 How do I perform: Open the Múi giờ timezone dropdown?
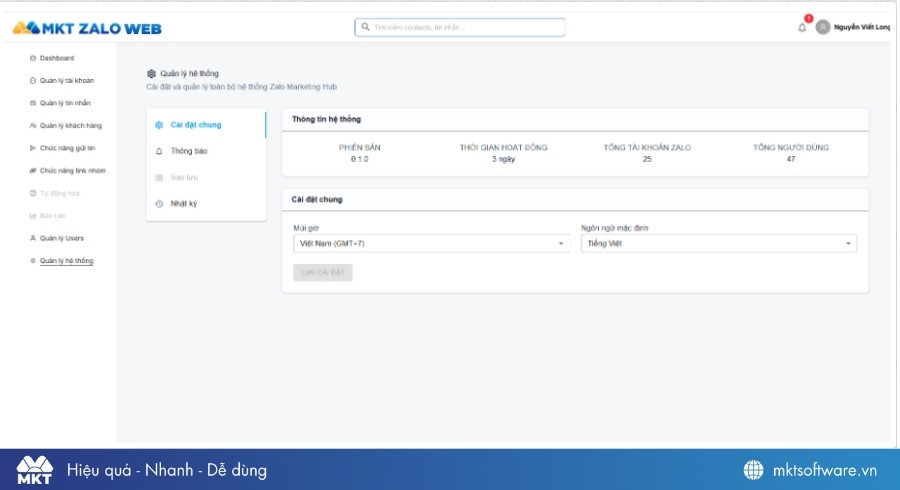[430, 243]
